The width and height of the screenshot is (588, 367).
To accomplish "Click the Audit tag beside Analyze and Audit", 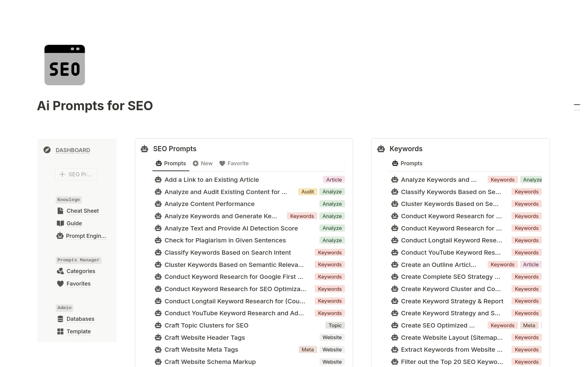I will click(x=307, y=191).
